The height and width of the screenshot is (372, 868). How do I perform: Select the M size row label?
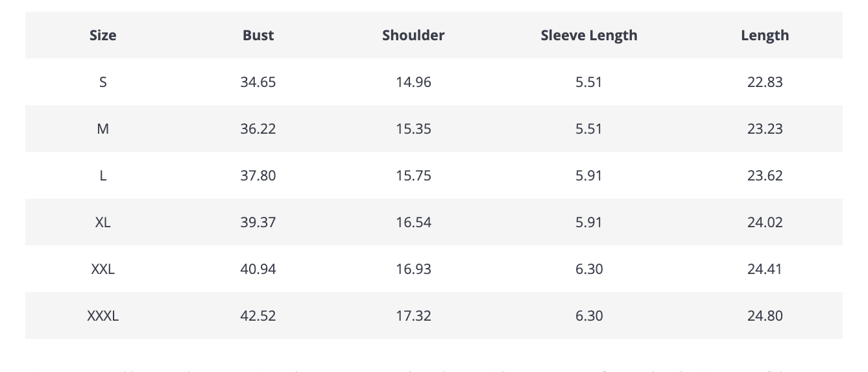pyautogui.click(x=102, y=129)
